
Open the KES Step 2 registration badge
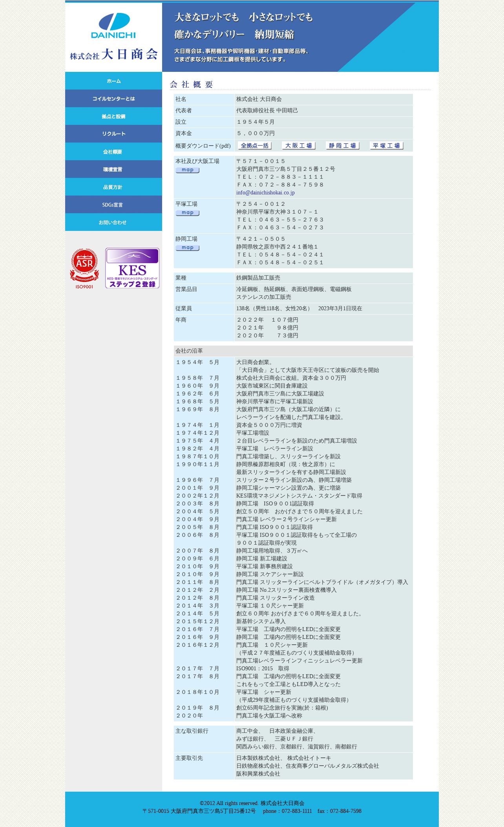pos(132,268)
